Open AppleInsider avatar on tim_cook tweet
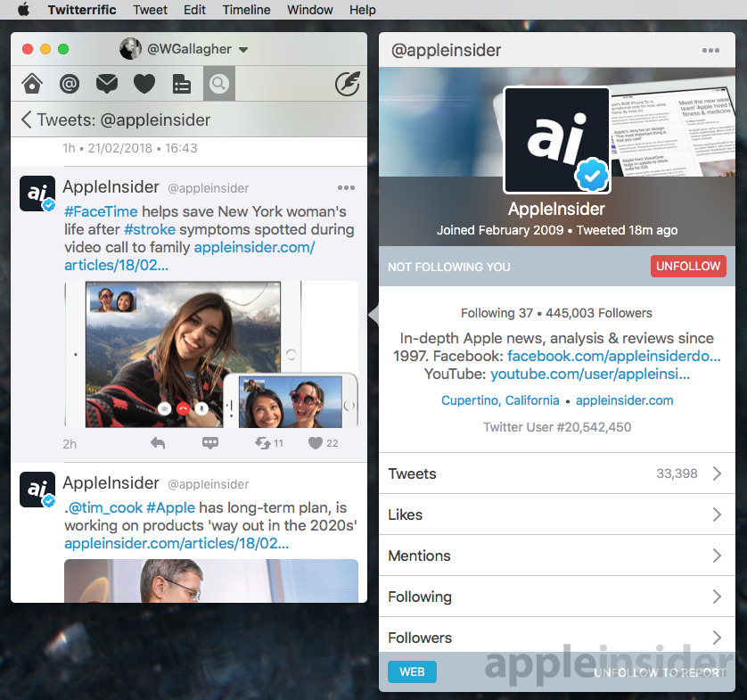 (x=37, y=490)
